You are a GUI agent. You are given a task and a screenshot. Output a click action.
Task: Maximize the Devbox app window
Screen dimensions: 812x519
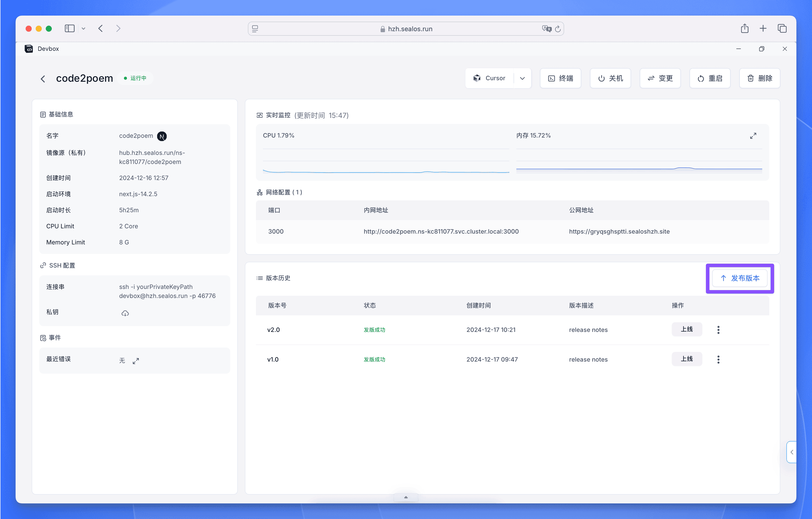(761, 49)
